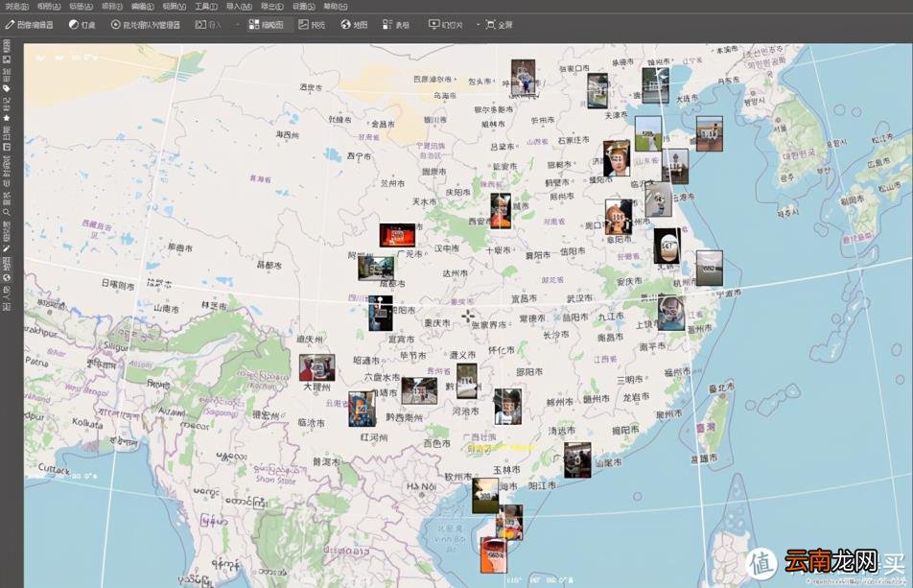Switch to Preview (预览) view mode
Screen dimensions: 913x588
tap(312, 25)
